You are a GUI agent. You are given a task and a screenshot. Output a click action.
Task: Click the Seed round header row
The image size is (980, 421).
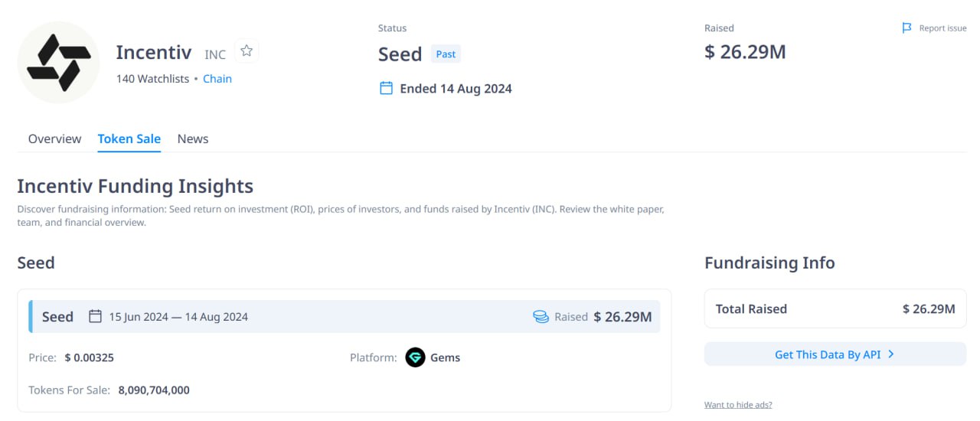coord(344,316)
